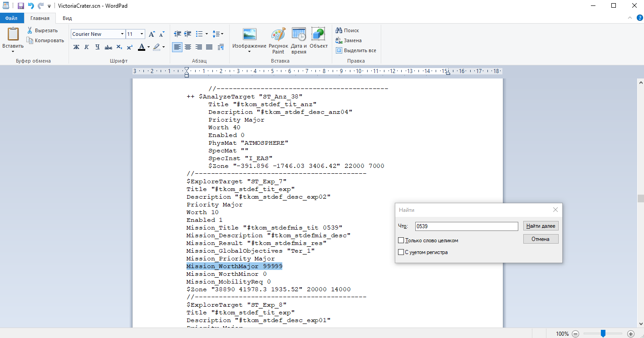
Task: Switch to the Главная tab
Action: pos(40,18)
